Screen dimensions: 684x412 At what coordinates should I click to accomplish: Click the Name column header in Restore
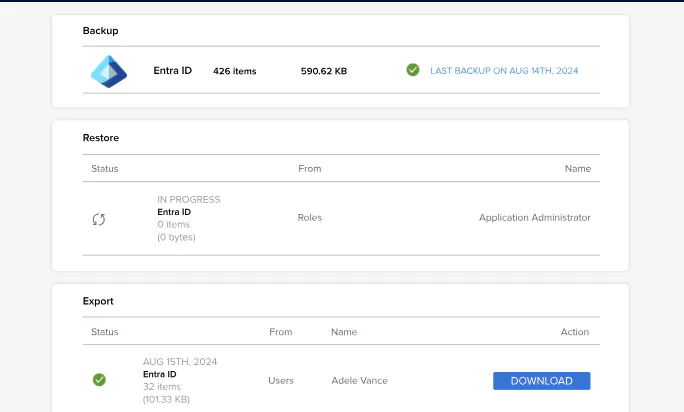[578, 168]
